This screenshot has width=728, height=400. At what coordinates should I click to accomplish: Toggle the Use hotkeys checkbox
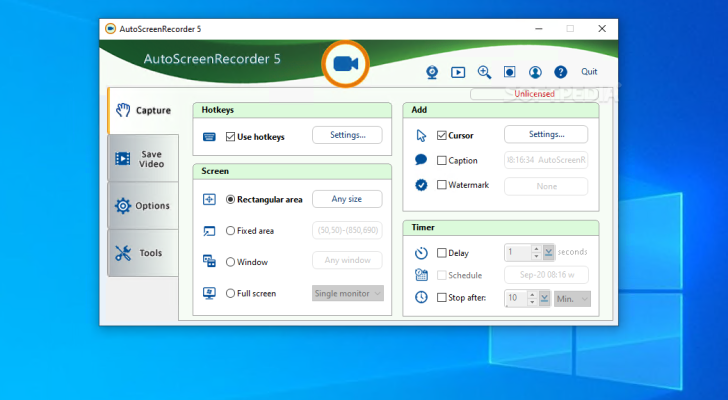230,137
